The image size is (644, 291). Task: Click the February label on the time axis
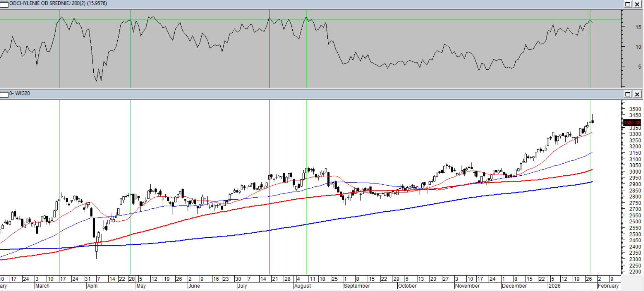pyautogui.click(x=608, y=286)
